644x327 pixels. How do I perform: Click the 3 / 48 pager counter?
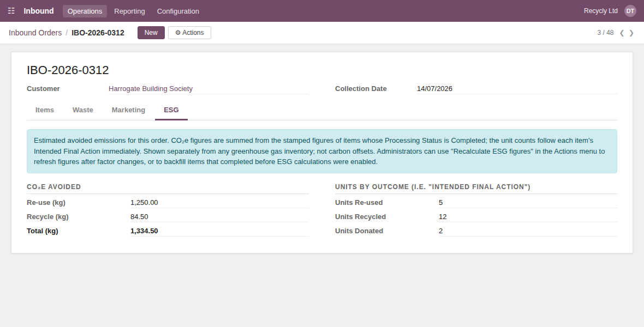(605, 33)
